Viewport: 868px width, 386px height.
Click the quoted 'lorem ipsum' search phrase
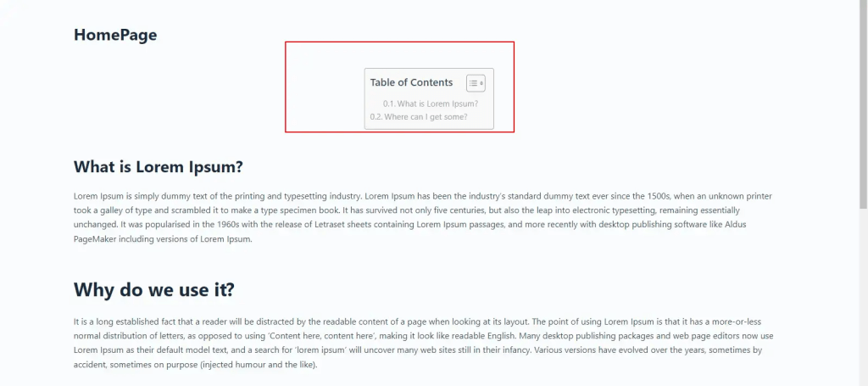point(309,350)
